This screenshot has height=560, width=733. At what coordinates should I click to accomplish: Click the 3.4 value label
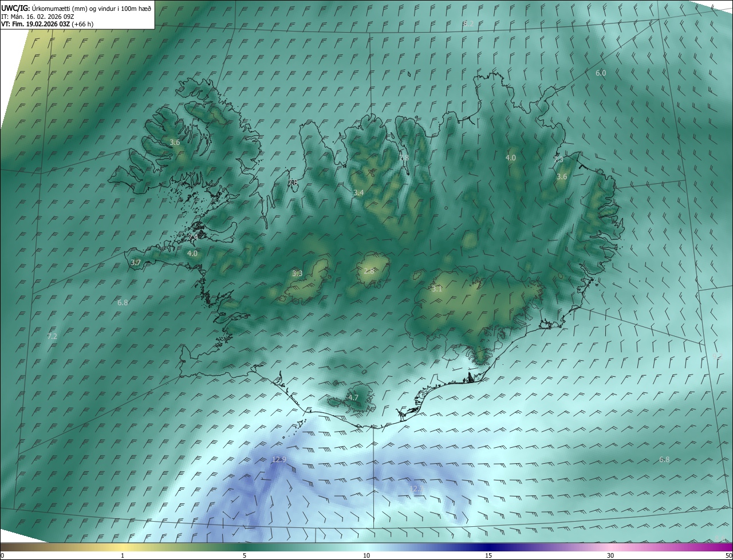(x=358, y=193)
